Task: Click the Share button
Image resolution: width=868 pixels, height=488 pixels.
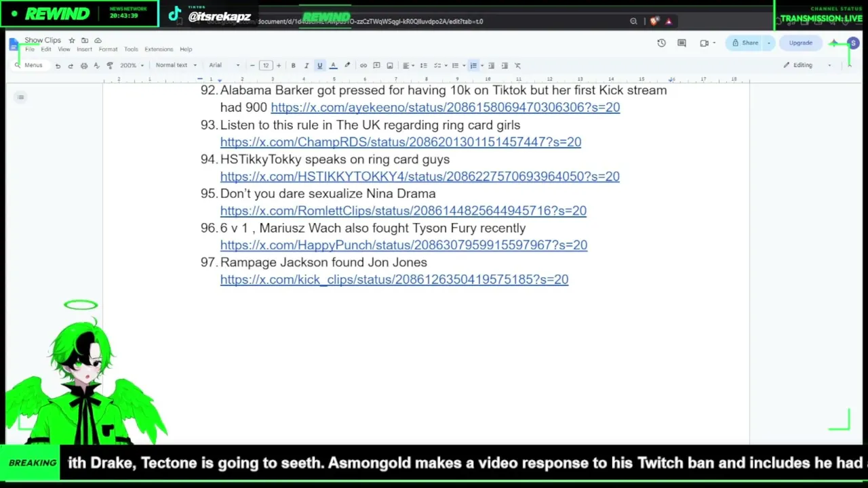Action: (745, 43)
